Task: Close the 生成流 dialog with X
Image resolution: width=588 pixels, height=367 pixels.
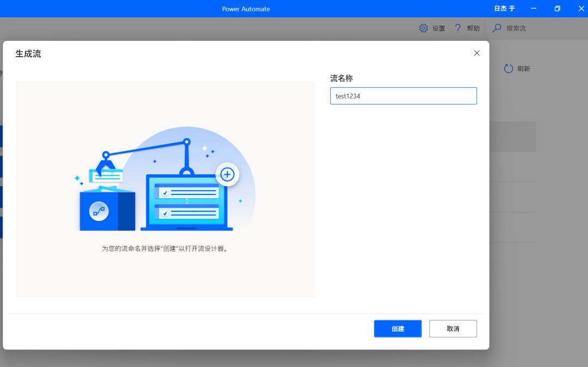Action: 476,53
